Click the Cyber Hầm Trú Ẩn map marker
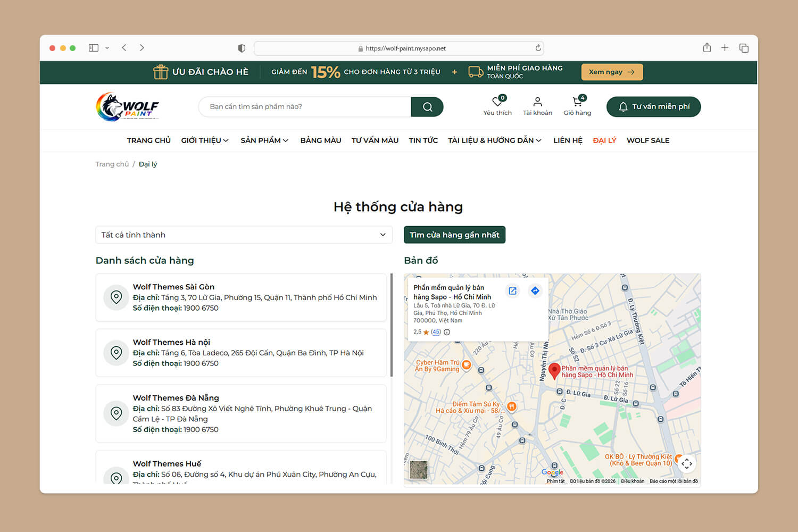Screen dimensions: 798x532 (x=466, y=364)
